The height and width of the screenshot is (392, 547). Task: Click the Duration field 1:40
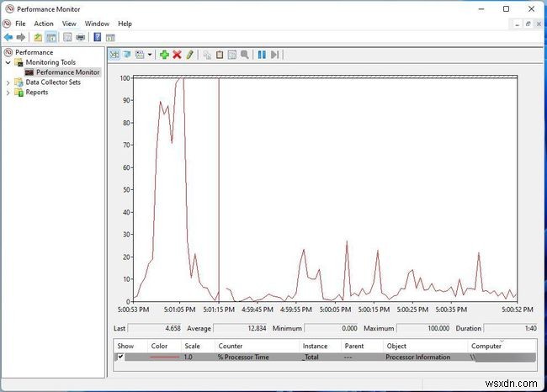pyautogui.click(x=511, y=328)
